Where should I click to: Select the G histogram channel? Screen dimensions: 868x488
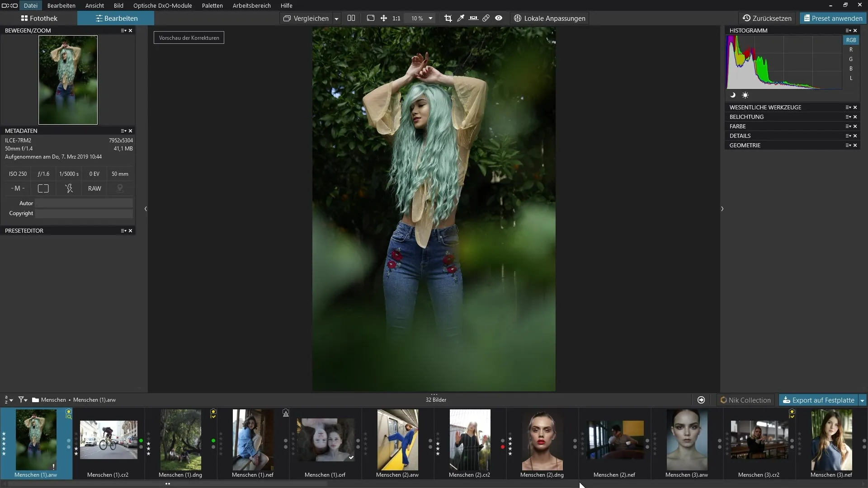(851, 59)
